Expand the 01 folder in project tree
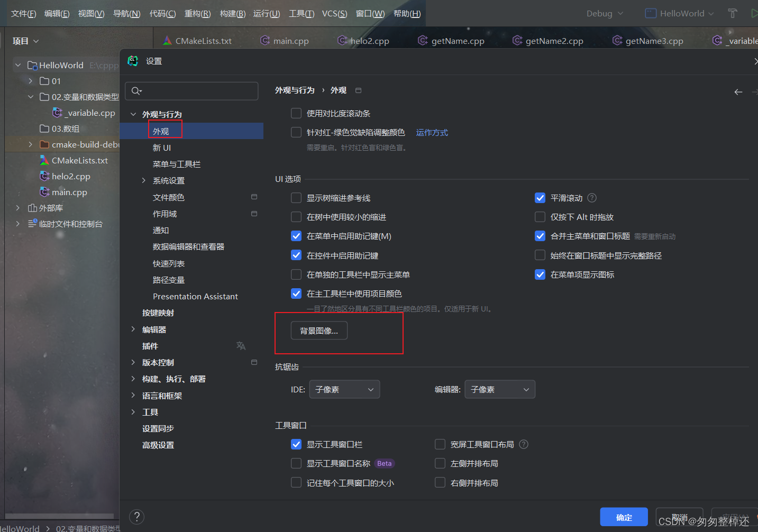758x532 pixels. (30, 81)
